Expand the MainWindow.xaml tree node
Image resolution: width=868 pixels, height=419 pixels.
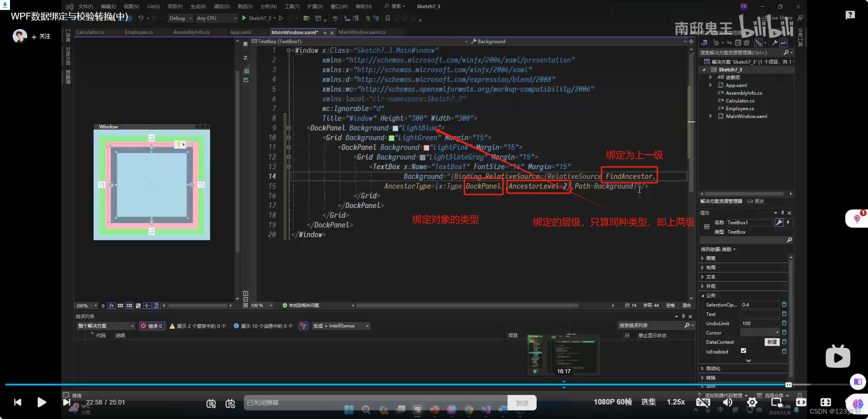pos(710,117)
